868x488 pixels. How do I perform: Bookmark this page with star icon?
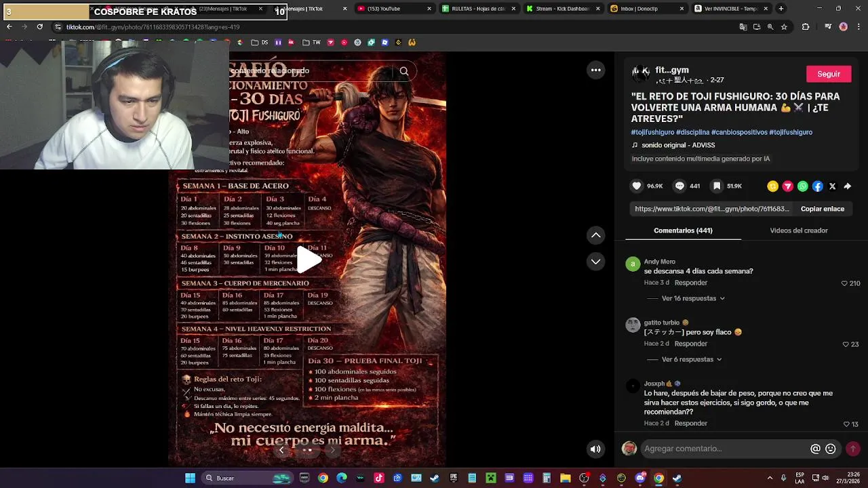tap(784, 27)
